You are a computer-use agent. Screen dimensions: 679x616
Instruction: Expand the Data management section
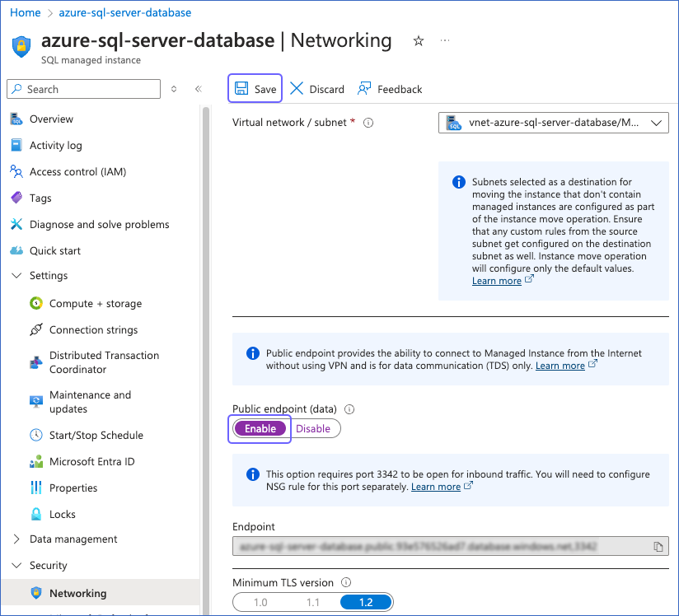pyautogui.click(x=16, y=539)
